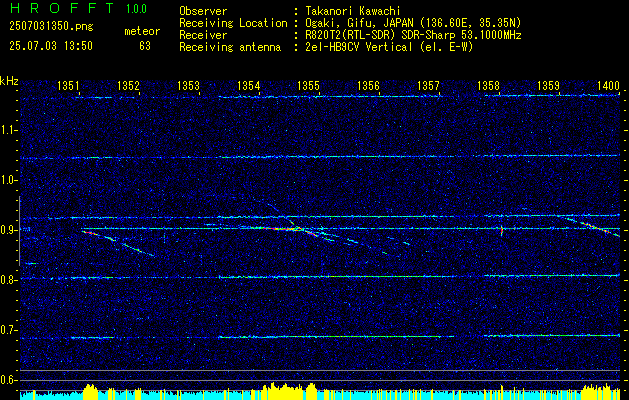This screenshot has width=629, height=400.
Task: Click the 1355 time axis marker
Action: (x=308, y=85)
